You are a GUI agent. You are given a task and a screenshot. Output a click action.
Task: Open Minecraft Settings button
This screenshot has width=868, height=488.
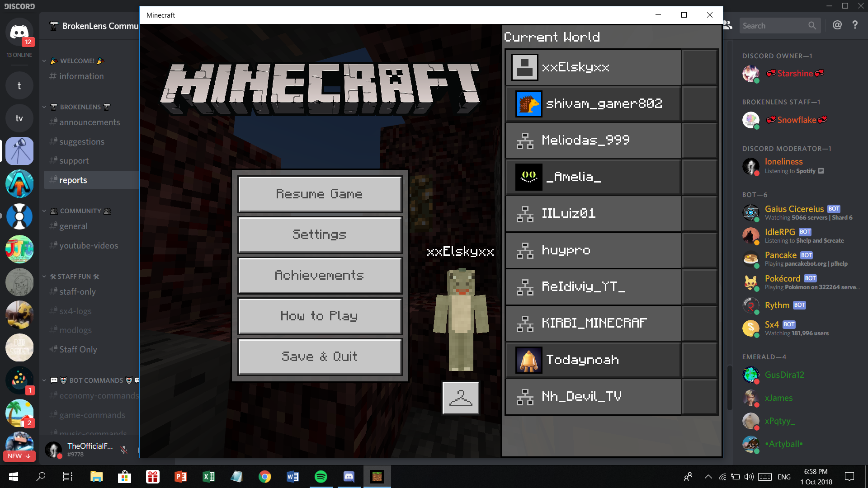point(320,235)
